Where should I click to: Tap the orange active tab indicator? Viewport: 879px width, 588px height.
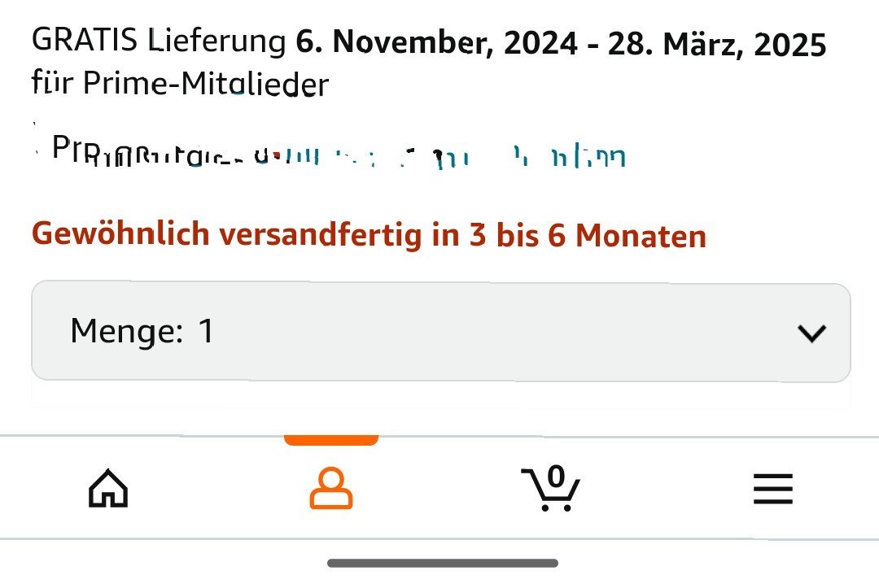click(x=331, y=440)
